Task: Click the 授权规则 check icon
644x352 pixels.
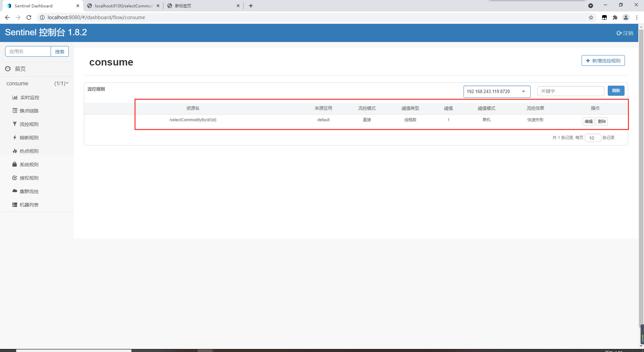Action: (15, 178)
